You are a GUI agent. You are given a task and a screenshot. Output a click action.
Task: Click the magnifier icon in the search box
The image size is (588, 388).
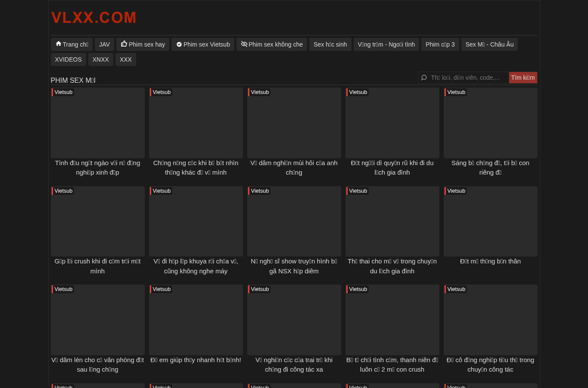tap(424, 78)
